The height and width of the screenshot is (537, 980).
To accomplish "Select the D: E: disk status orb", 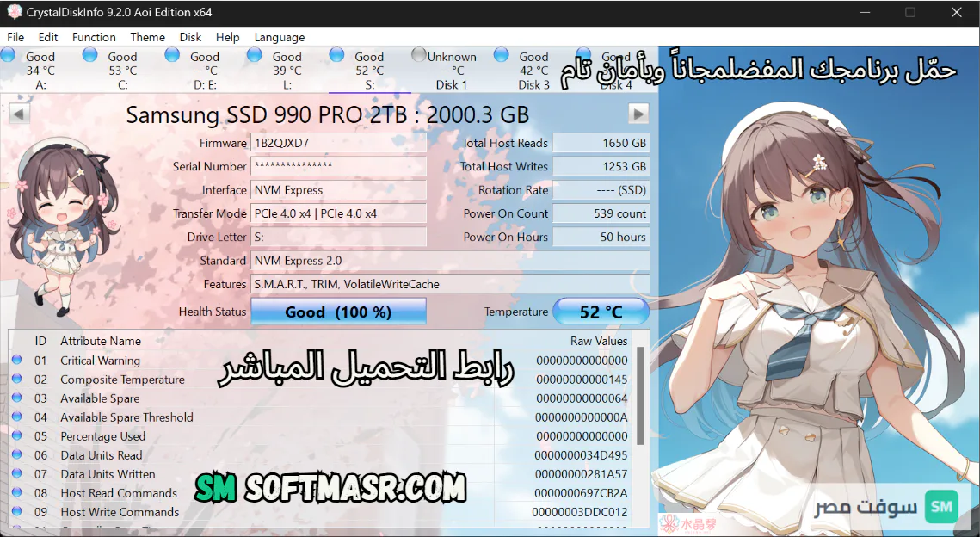I will click(172, 55).
